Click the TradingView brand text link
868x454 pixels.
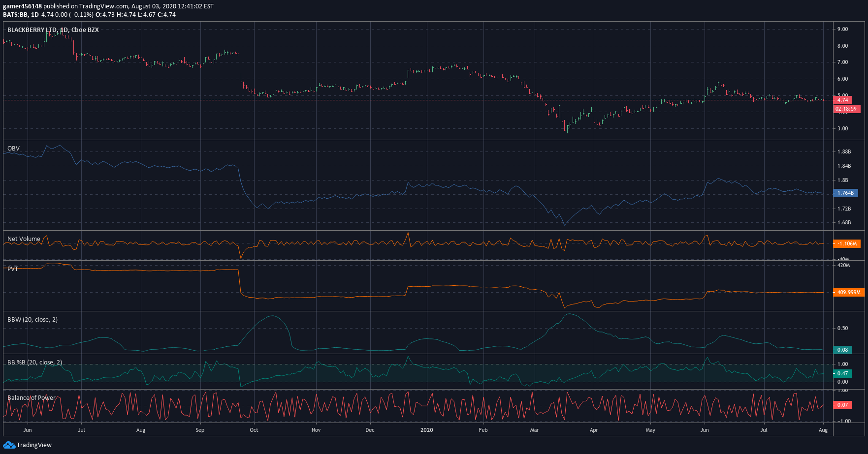point(34,445)
